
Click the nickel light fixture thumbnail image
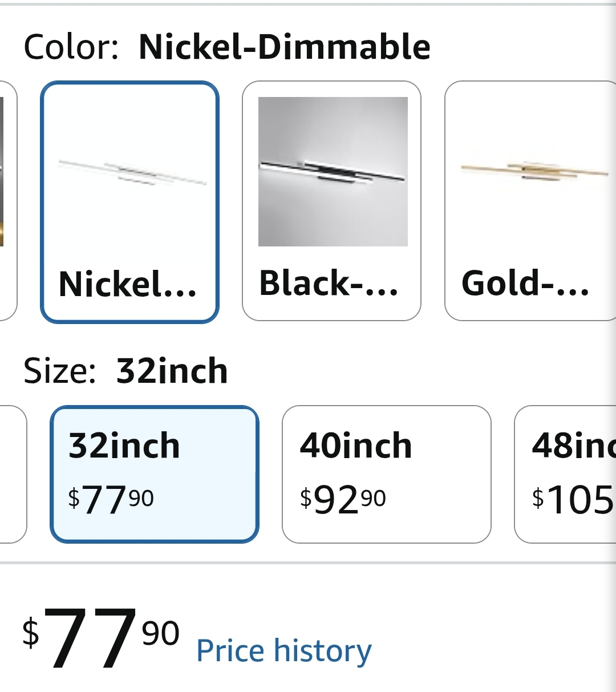(132, 173)
